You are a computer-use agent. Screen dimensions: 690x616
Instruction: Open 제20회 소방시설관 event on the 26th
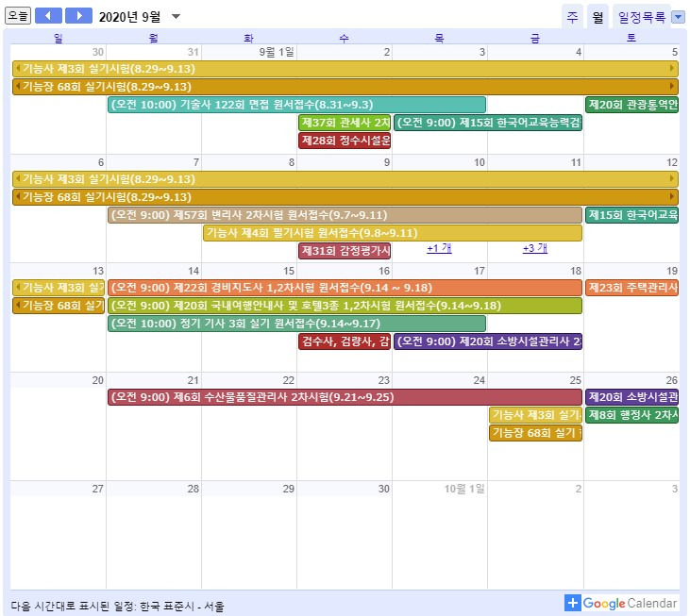coord(631,397)
